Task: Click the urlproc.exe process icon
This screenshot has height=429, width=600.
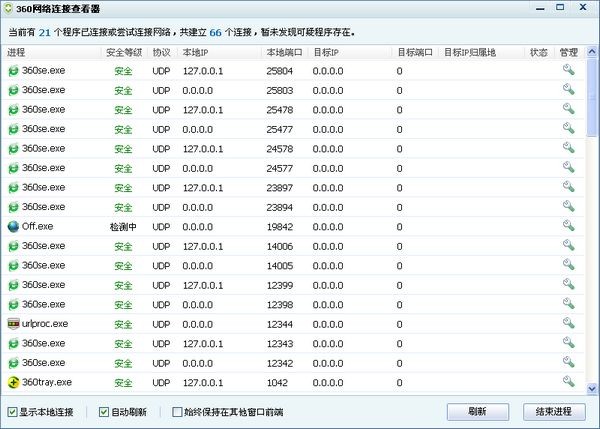Action: [x=13, y=324]
